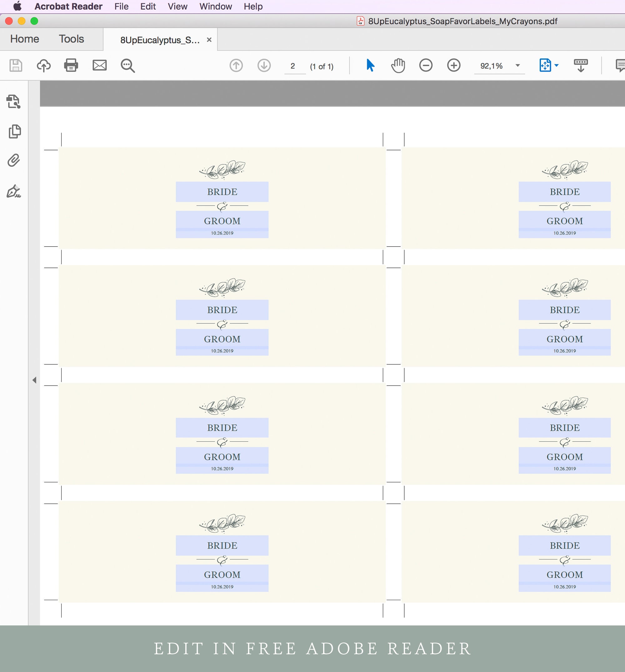Select the Hand pan tool

(x=398, y=65)
